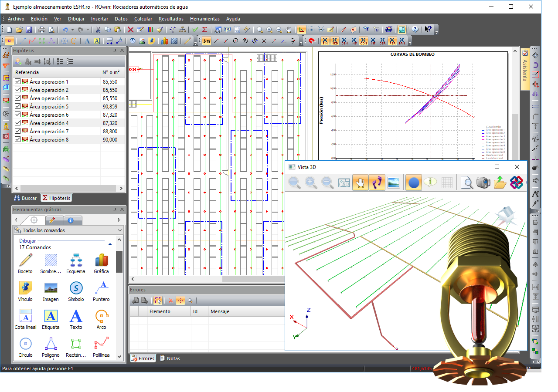Click the Print icon in main toolbar
This screenshot has width=558, height=392.
coord(42,30)
